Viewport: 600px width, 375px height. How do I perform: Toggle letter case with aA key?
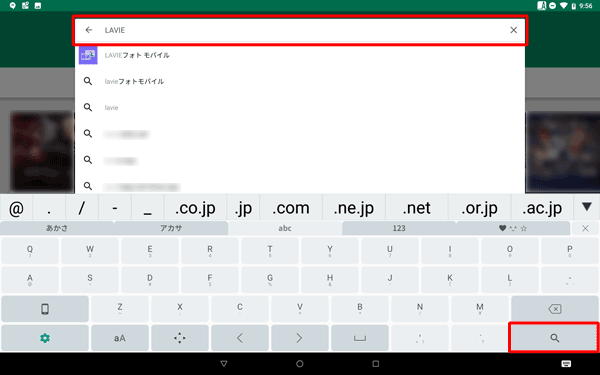point(120,338)
